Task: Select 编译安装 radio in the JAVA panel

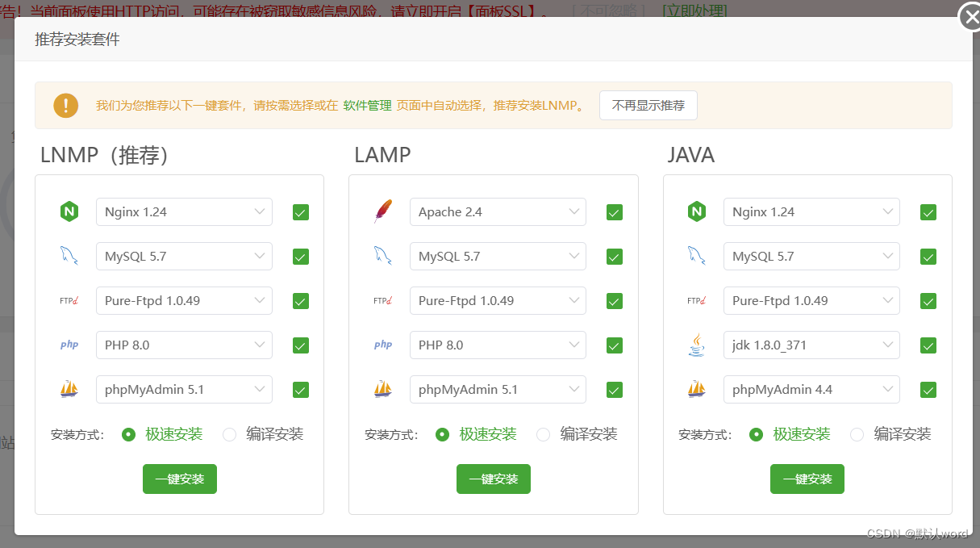Action: tap(857, 434)
